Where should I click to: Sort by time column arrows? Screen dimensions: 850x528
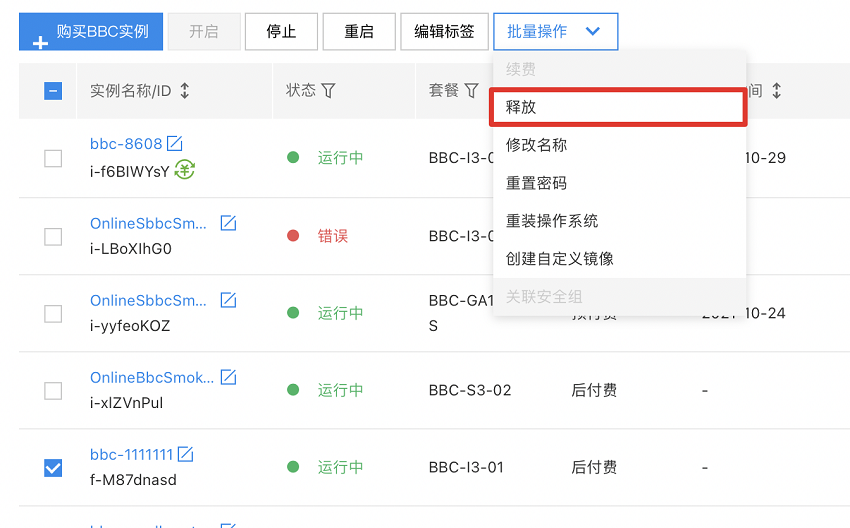(777, 91)
